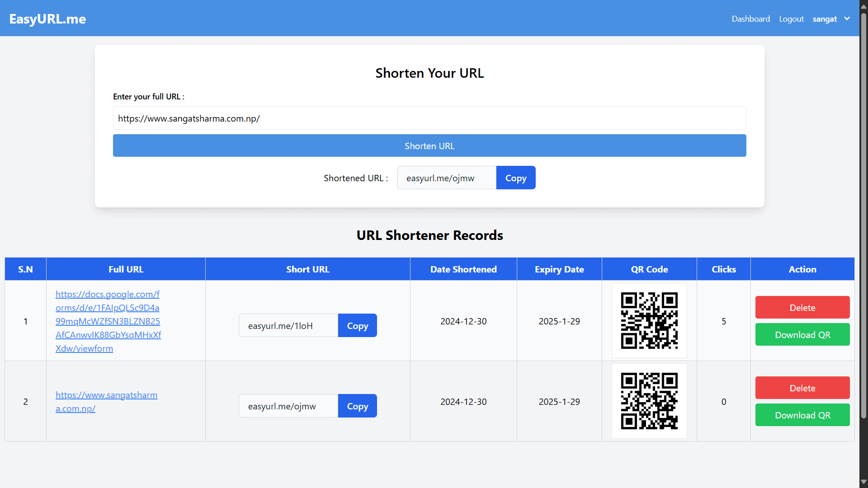Click the Full URL column header
868x488 pixels.
coord(126,269)
